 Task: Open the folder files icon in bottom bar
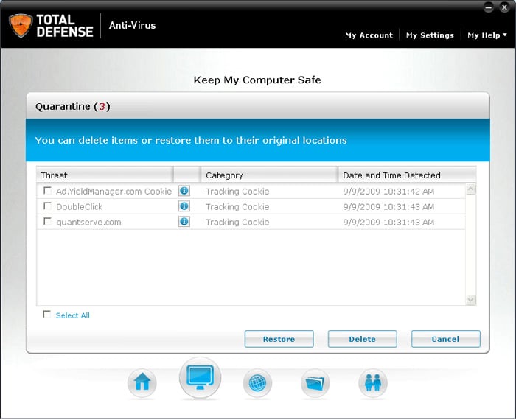315,383
